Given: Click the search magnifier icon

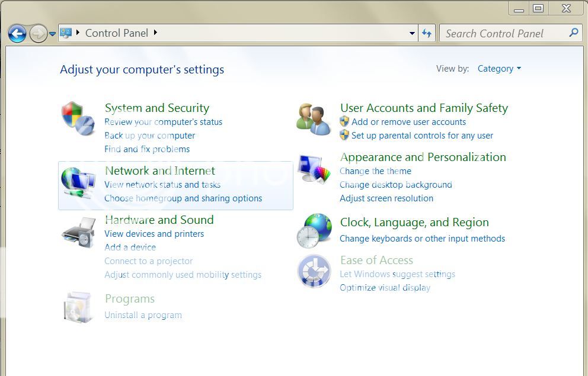Looking at the screenshot, I should [573, 33].
